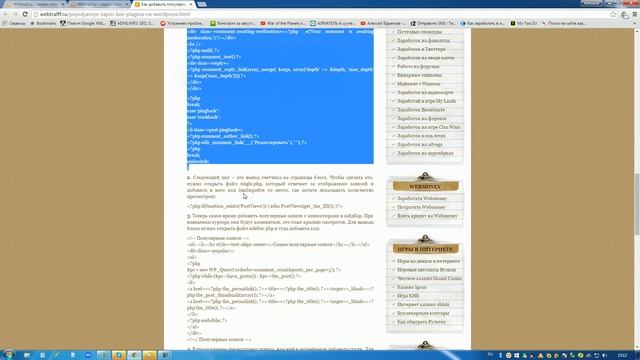
Task: Open sidebar link 'Заработок на форексе'
Action: pyautogui.click(x=421, y=118)
